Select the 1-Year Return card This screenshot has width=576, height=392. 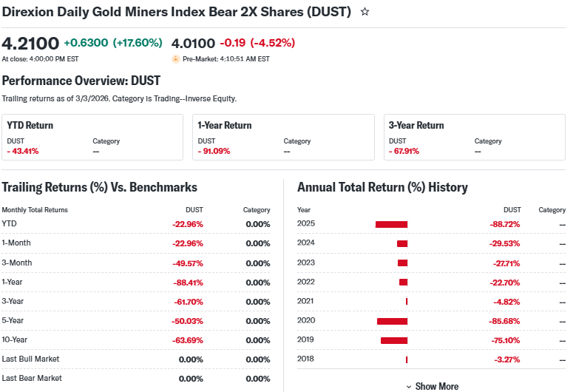(x=283, y=137)
